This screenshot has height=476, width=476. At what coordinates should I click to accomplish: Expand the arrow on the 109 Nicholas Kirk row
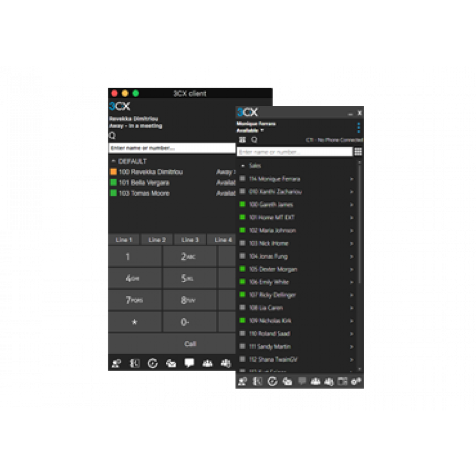[x=352, y=321]
